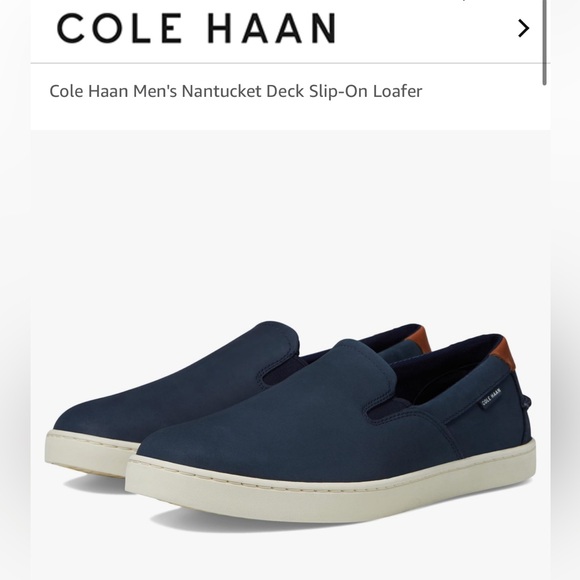Click the vertical scrollbar thumb
The width and height of the screenshot is (580, 580).
[544, 43]
